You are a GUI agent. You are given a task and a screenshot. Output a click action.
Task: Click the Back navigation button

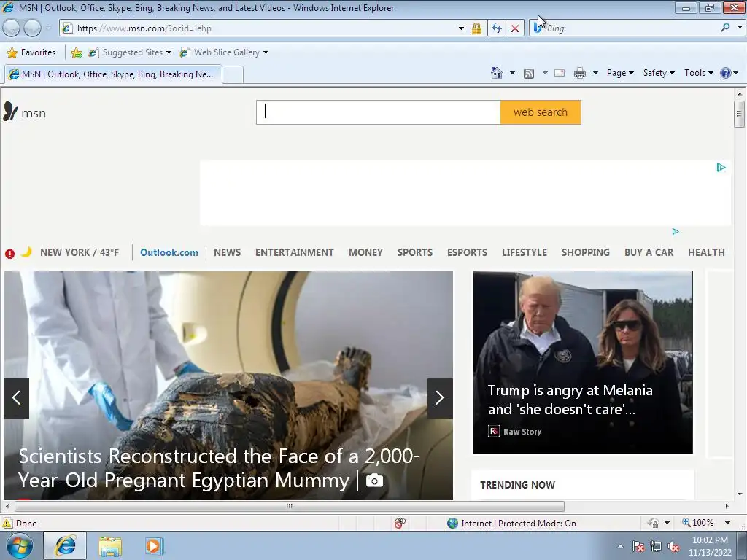12,28
